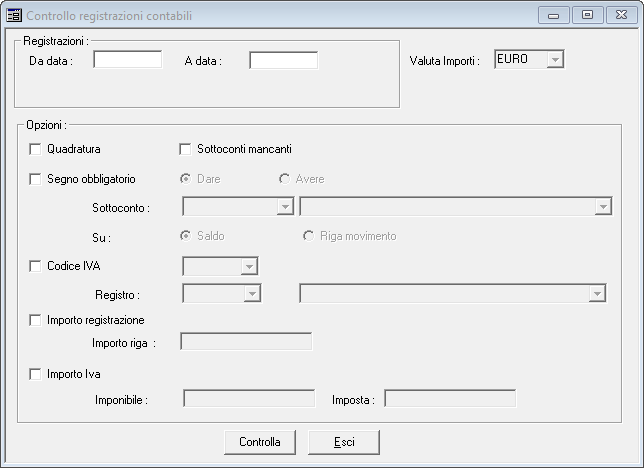The width and height of the screenshot is (644, 468).
Task: Click the Controlla button
Action: pyautogui.click(x=260, y=442)
